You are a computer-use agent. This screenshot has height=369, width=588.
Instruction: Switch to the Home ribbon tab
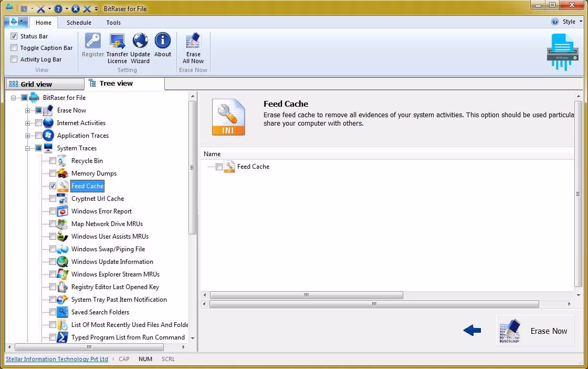(44, 23)
